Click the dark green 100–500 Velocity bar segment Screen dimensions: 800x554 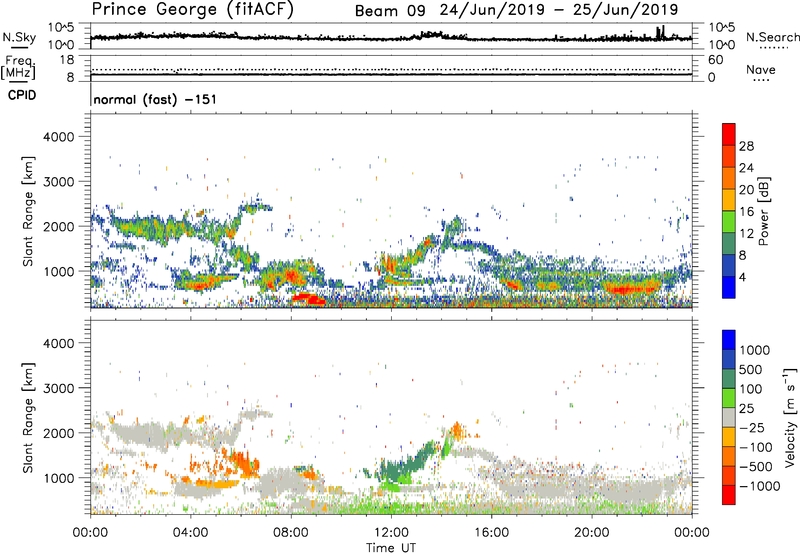tap(729, 379)
